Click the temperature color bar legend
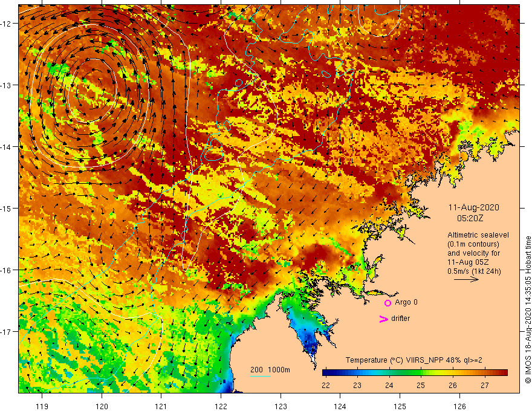The height and width of the screenshot is (411, 532). point(415,373)
